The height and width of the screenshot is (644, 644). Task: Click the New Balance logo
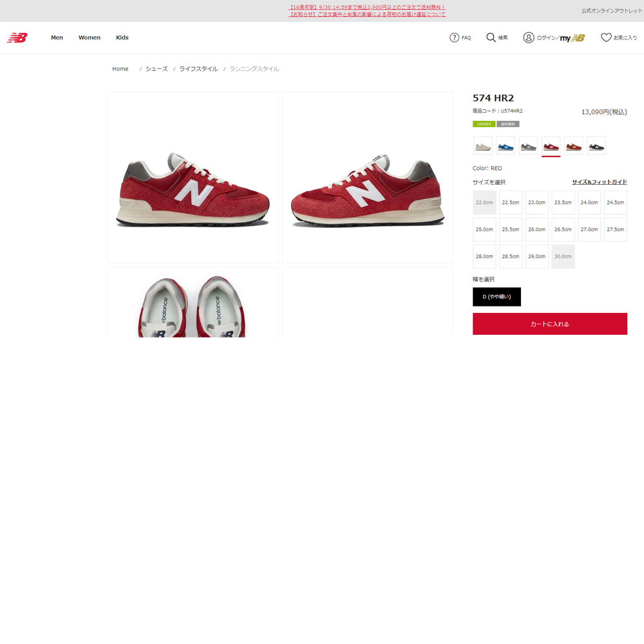pos(17,38)
